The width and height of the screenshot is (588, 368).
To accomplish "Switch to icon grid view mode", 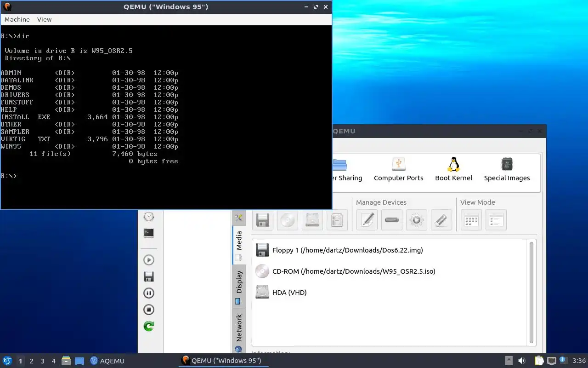I will [x=471, y=220].
